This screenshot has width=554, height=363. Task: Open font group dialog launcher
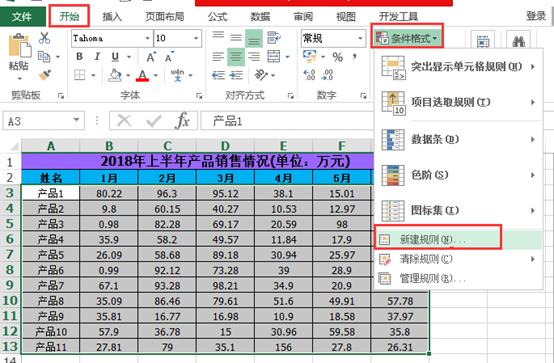click(x=199, y=95)
